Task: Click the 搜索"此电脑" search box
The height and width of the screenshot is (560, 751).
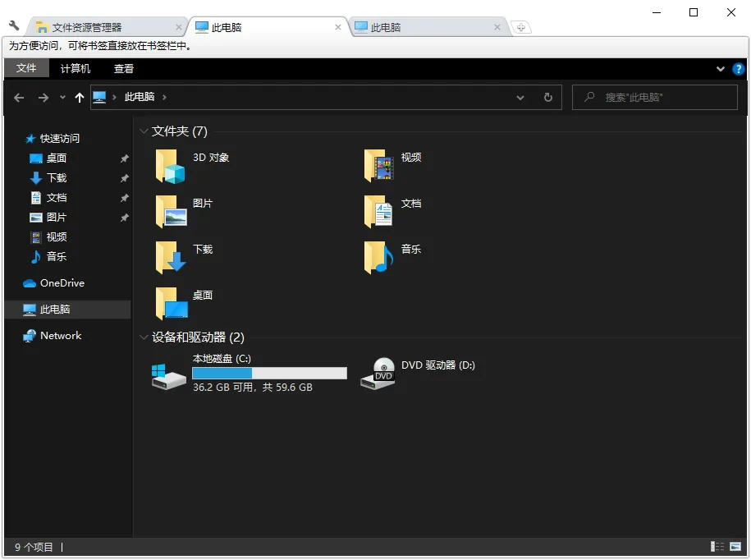Action: tap(655, 97)
